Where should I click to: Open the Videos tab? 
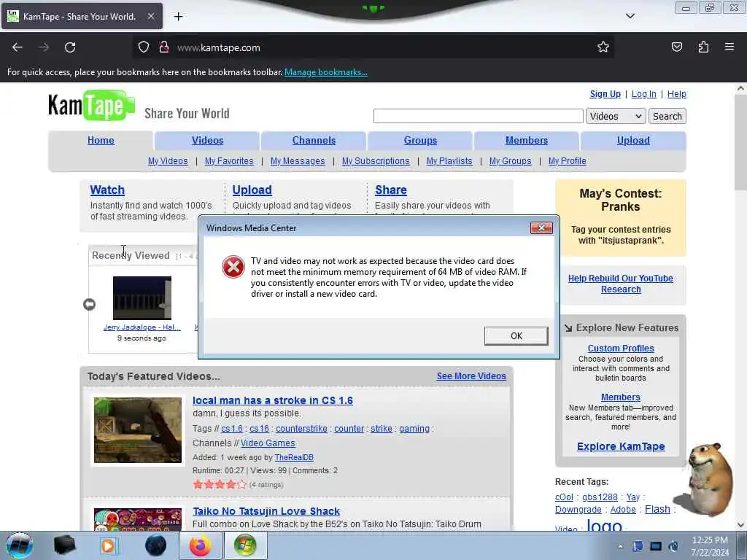tap(207, 141)
